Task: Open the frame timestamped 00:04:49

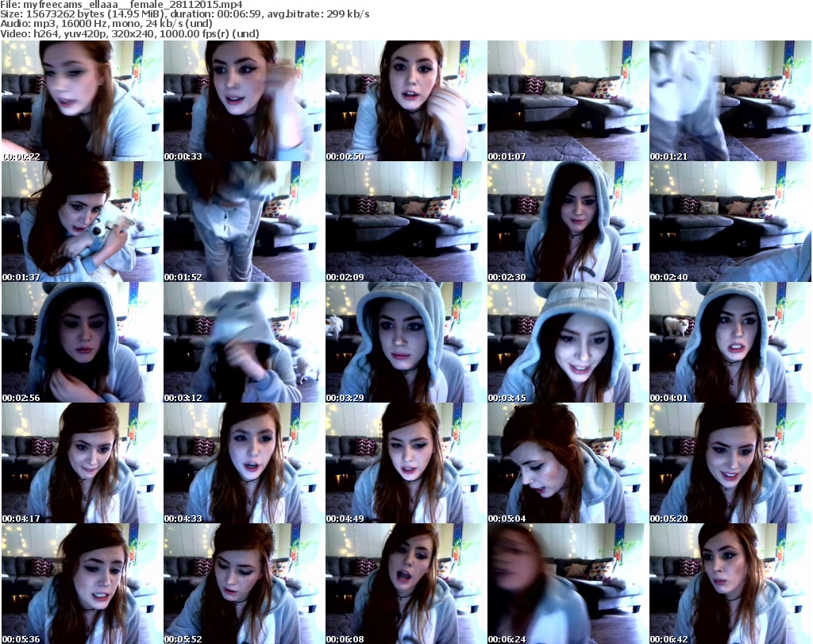Action: pos(406,463)
